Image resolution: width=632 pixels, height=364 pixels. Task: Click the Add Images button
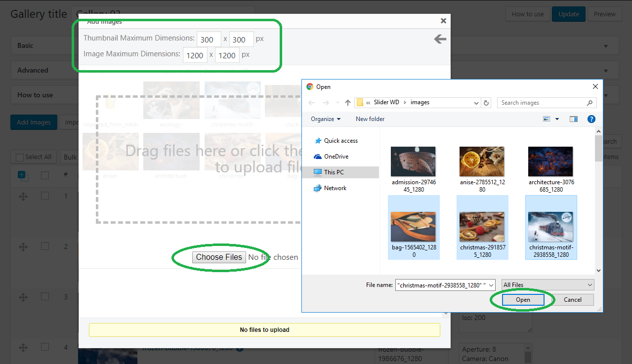(x=34, y=122)
